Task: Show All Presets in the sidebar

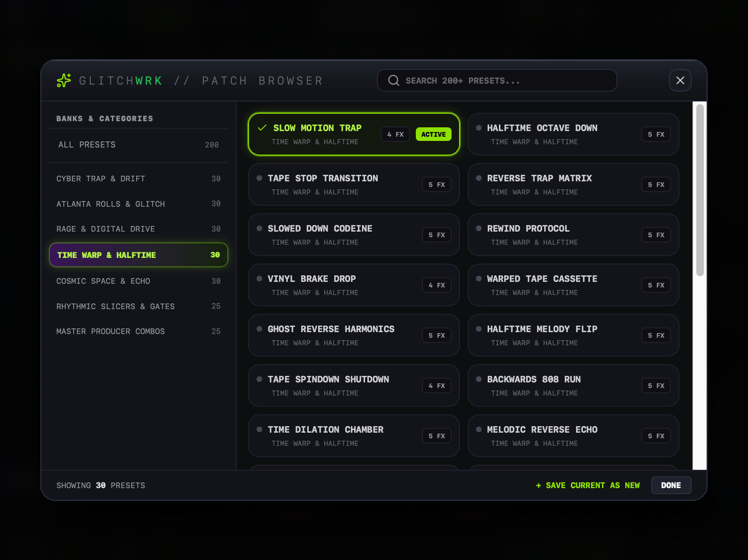Action: click(139, 145)
